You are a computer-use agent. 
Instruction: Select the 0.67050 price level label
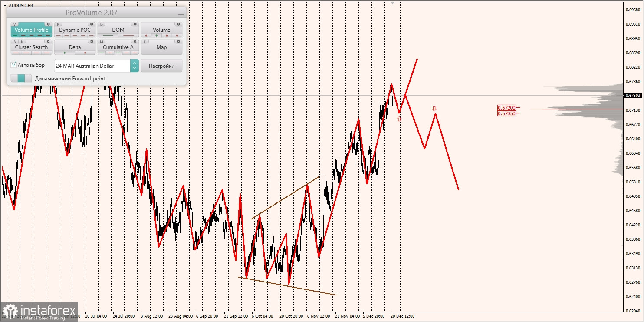[507, 113]
